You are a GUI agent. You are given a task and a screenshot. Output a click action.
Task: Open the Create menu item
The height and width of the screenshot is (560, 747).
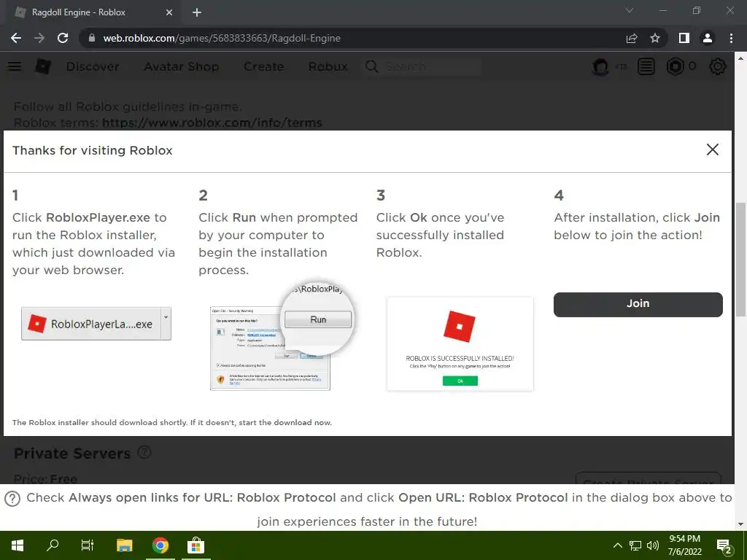(x=263, y=66)
